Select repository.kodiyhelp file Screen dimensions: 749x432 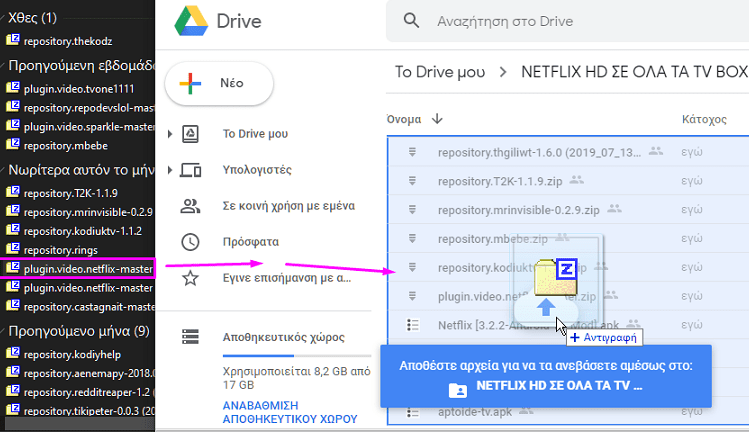point(72,355)
